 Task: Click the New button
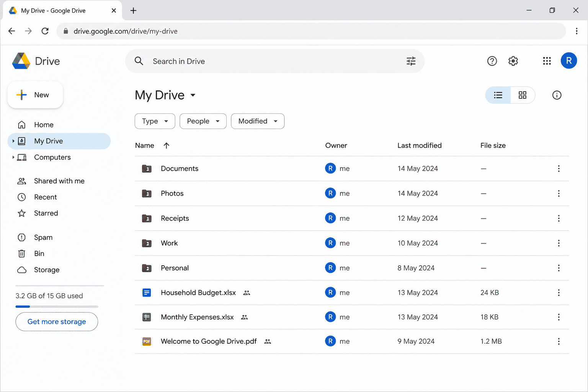coord(35,95)
